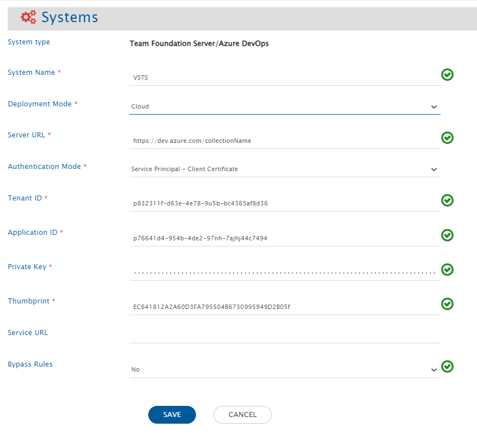Click green checkmark beside Server URL
This screenshot has width=477, height=448.
coord(447,138)
